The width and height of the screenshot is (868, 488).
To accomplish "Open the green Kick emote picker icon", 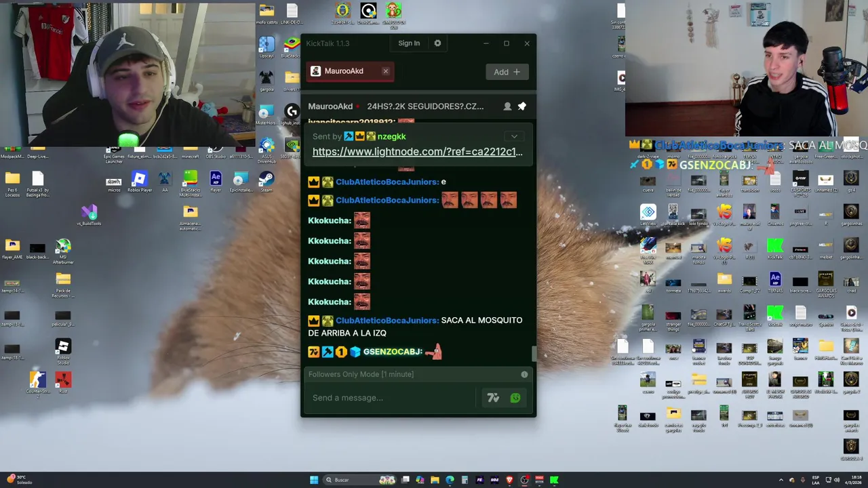I will point(515,399).
